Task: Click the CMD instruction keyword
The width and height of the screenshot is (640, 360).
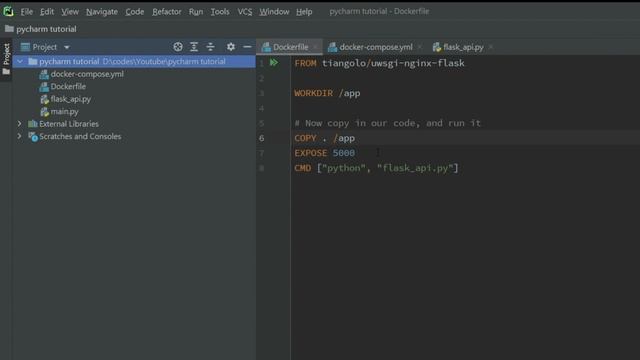Action: click(302, 168)
